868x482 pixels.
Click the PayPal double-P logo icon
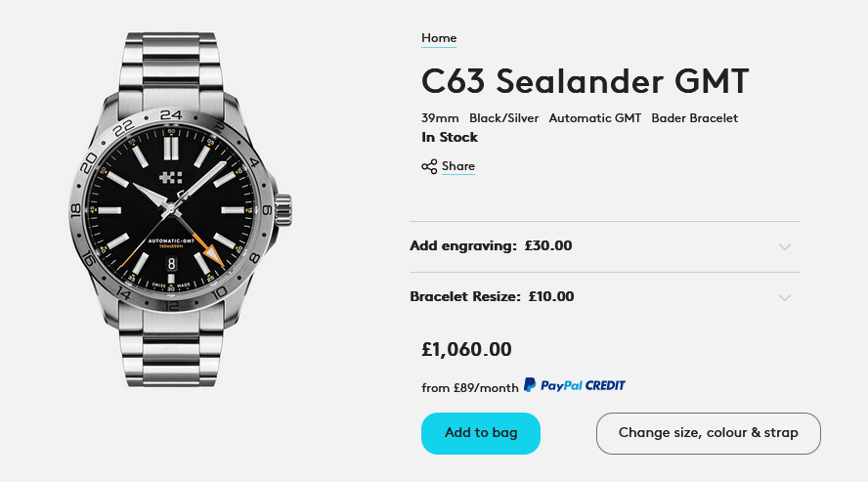530,385
